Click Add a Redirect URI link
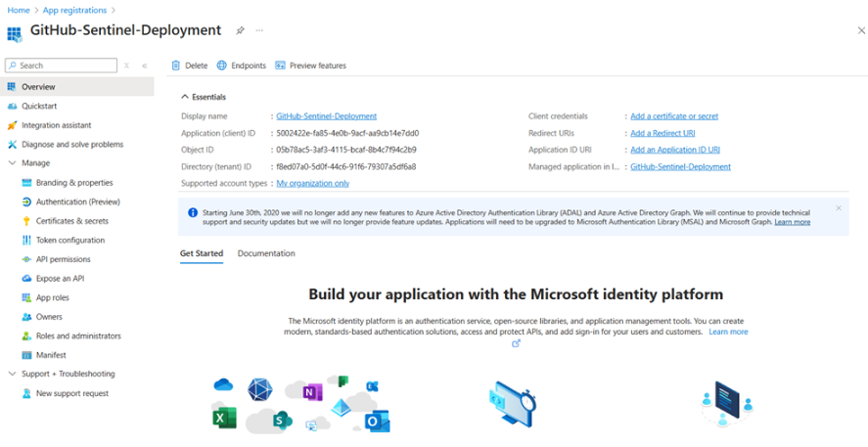The width and height of the screenshot is (868, 447). point(662,133)
